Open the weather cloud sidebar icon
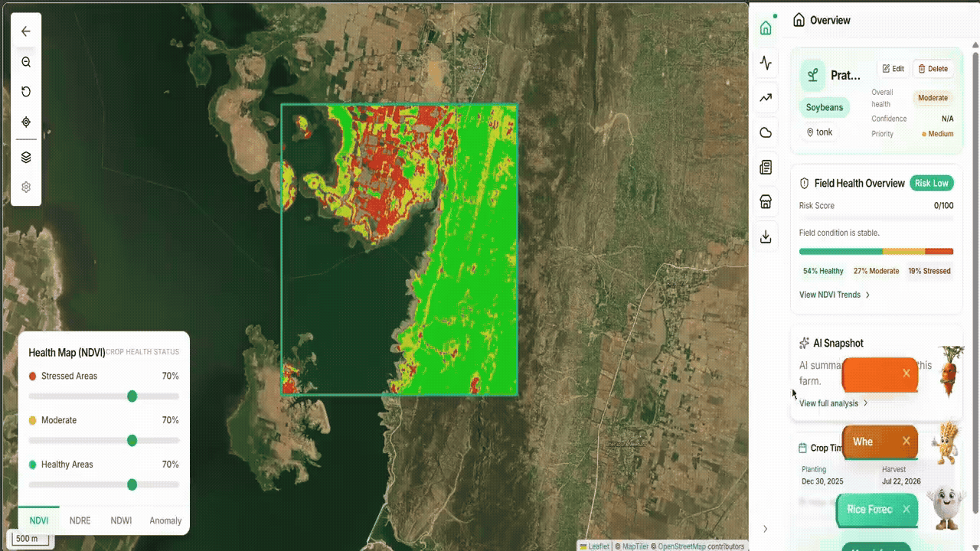 (766, 132)
